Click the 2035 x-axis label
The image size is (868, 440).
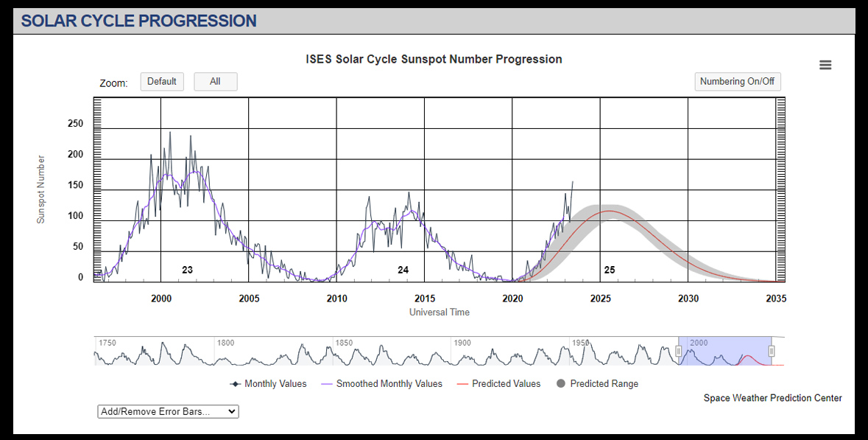[776, 298]
